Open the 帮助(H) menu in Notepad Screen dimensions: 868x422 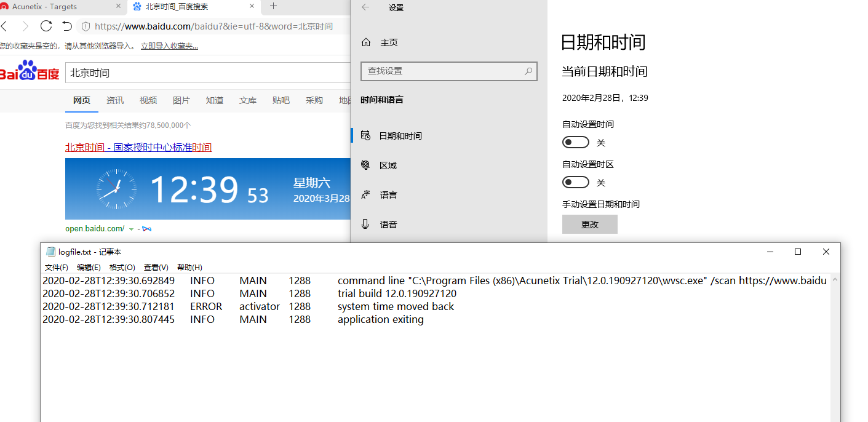[189, 268]
